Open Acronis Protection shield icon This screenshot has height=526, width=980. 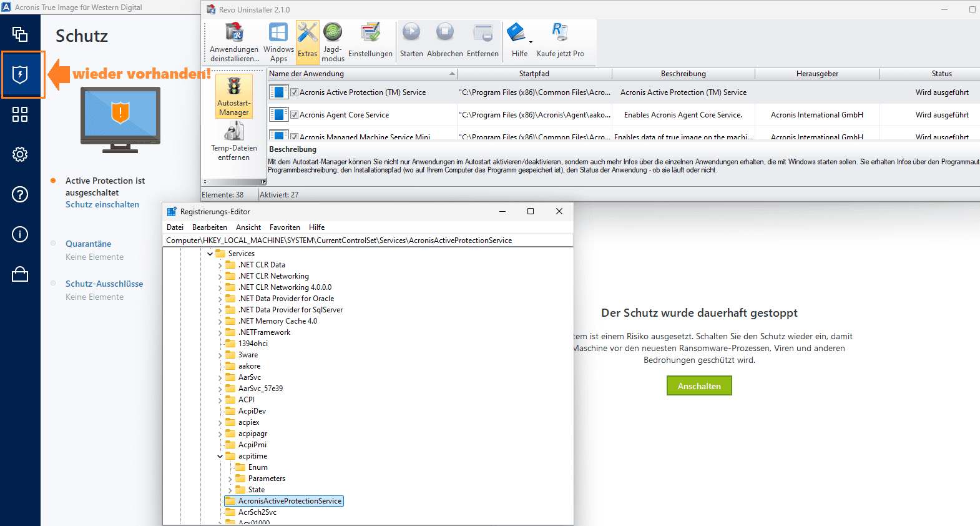(20, 75)
